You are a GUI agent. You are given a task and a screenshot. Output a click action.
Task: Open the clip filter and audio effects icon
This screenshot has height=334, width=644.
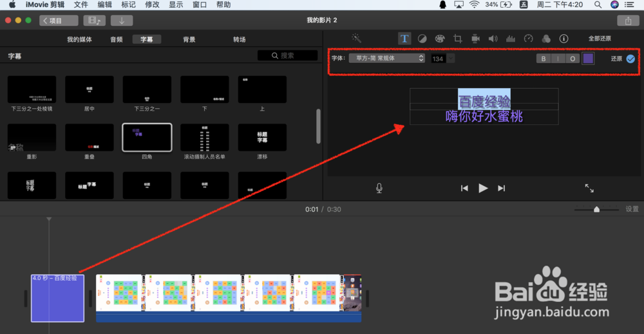546,39
